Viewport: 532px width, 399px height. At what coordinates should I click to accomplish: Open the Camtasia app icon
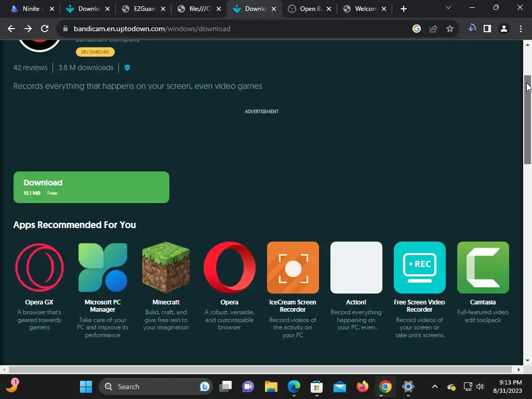483,268
